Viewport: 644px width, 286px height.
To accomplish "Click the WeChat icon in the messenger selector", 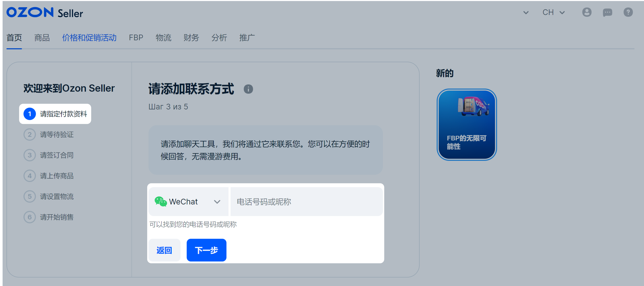I will pyautogui.click(x=160, y=201).
